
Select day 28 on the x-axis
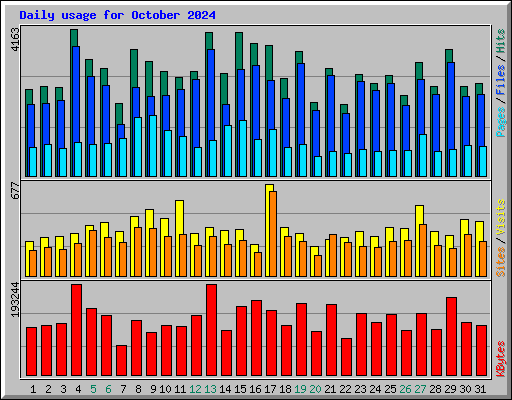pos(435,389)
